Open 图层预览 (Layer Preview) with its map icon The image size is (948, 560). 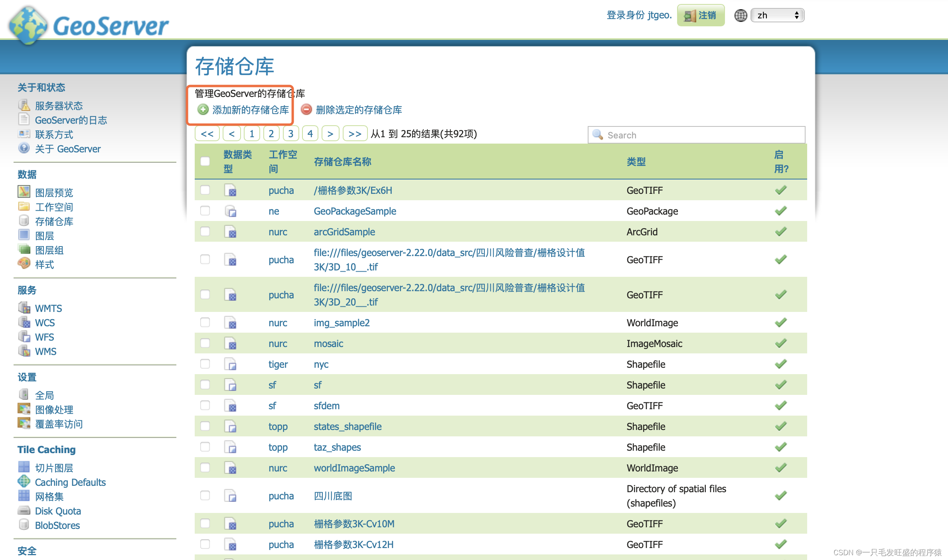pyautogui.click(x=24, y=192)
